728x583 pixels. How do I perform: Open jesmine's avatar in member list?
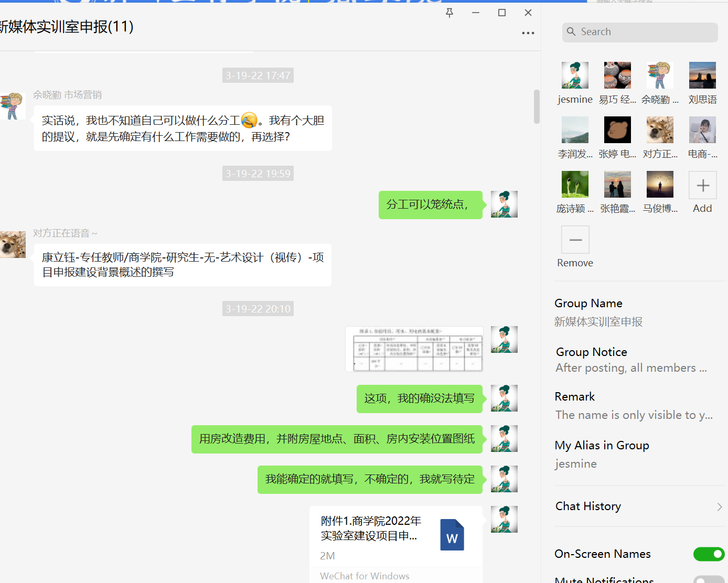click(575, 75)
